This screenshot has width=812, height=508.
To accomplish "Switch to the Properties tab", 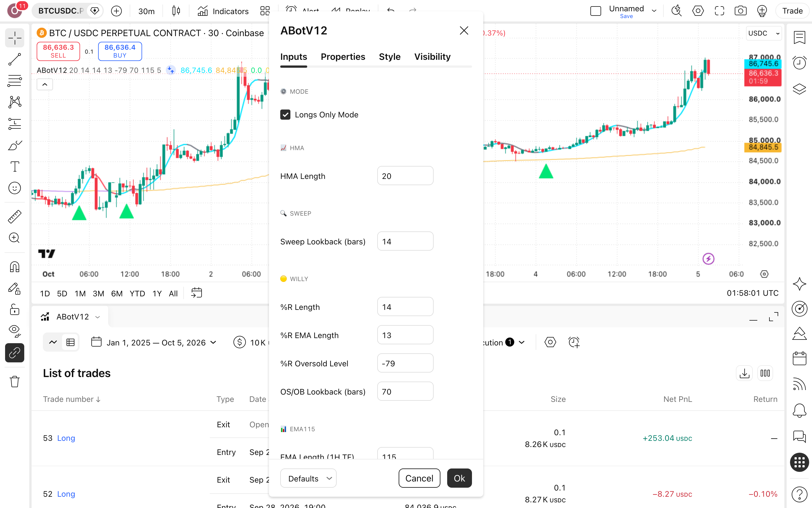I will coord(343,57).
